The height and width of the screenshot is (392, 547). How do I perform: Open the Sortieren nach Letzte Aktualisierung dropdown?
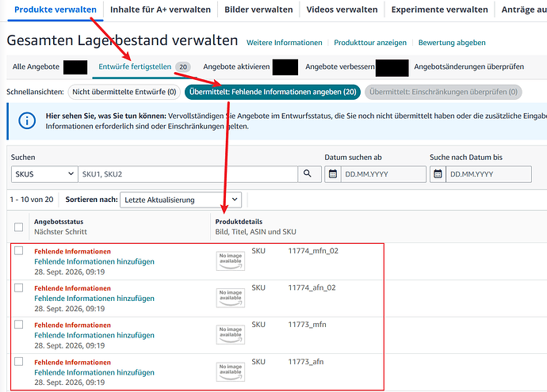(181, 200)
